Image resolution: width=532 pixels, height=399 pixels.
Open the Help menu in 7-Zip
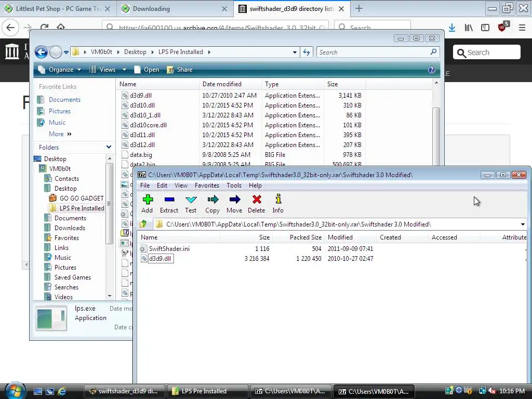[x=255, y=185]
